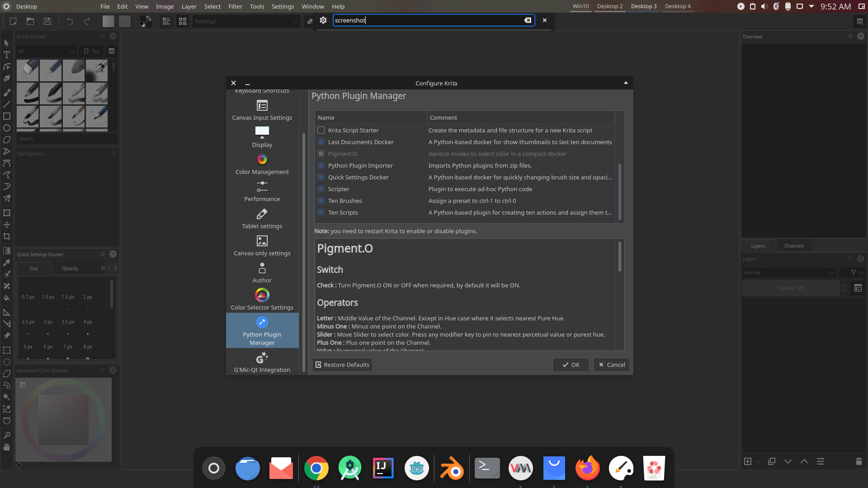
Task: Click the Redo toolbar icon
Action: coord(87,21)
